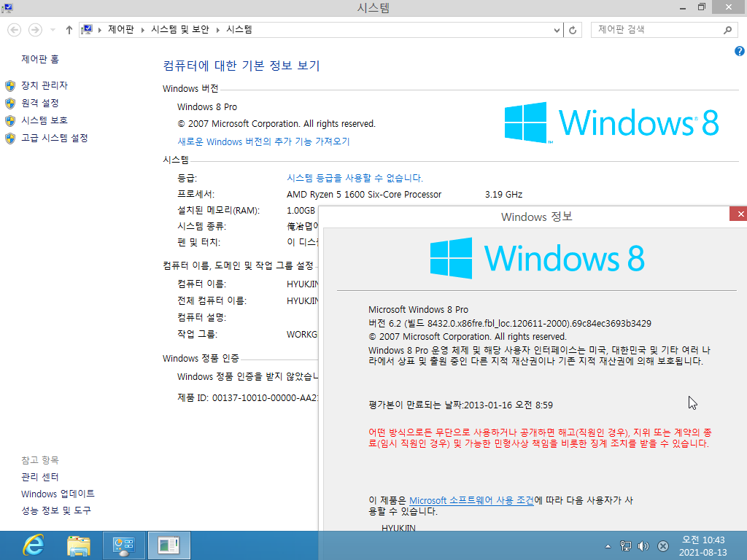Click the 평가본이 만료되는 날짜 line in dialog
747x560 pixels.
tap(461, 405)
